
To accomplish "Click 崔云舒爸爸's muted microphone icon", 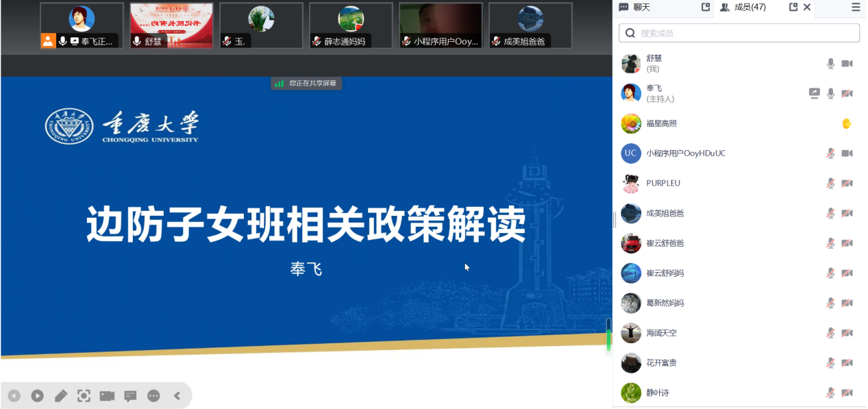I will click(x=830, y=243).
